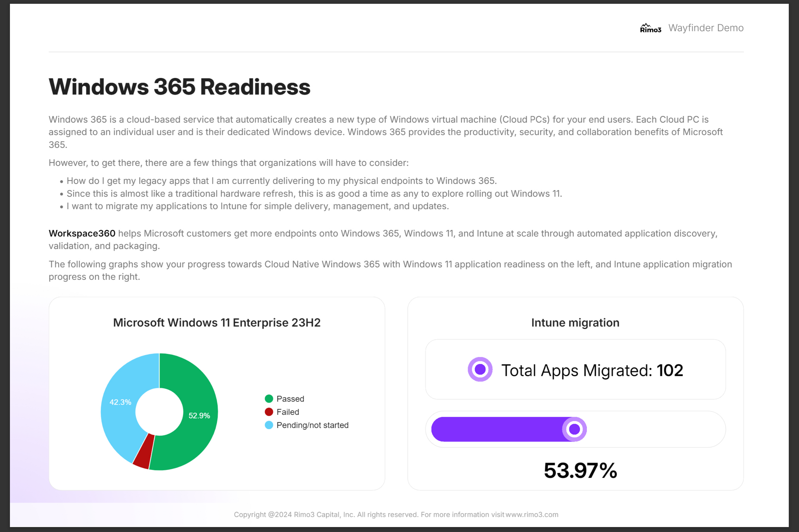Image resolution: width=799 pixels, height=532 pixels.
Task: Click the bold Workspace360 text
Action: click(82, 233)
